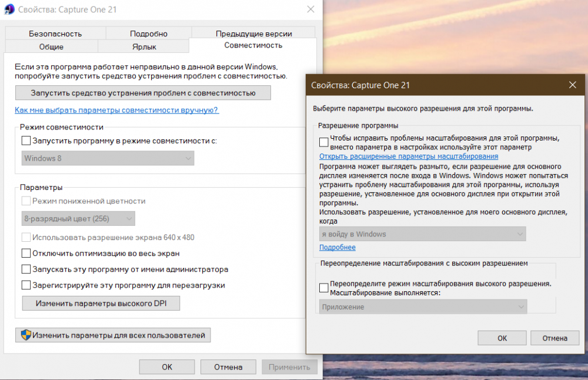Viewport: 588px width, 380px height.
Task: Enable compatibility mode checkbox
Action: point(26,141)
